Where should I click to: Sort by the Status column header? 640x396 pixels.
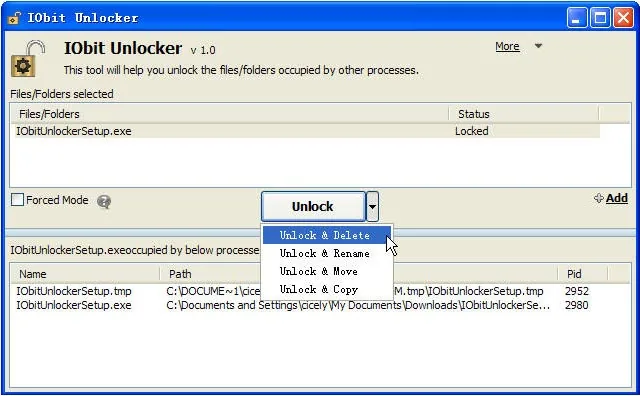[524, 114]
